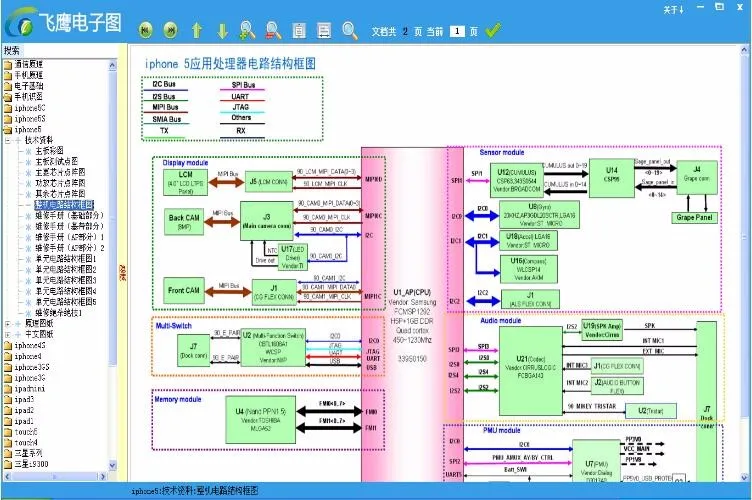
Task: Fit the page to width
Action: (324, 30)
